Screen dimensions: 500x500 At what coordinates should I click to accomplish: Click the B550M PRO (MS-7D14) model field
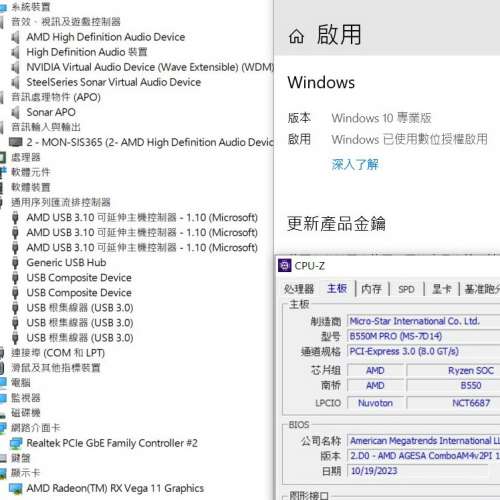(x=423, y=336)
